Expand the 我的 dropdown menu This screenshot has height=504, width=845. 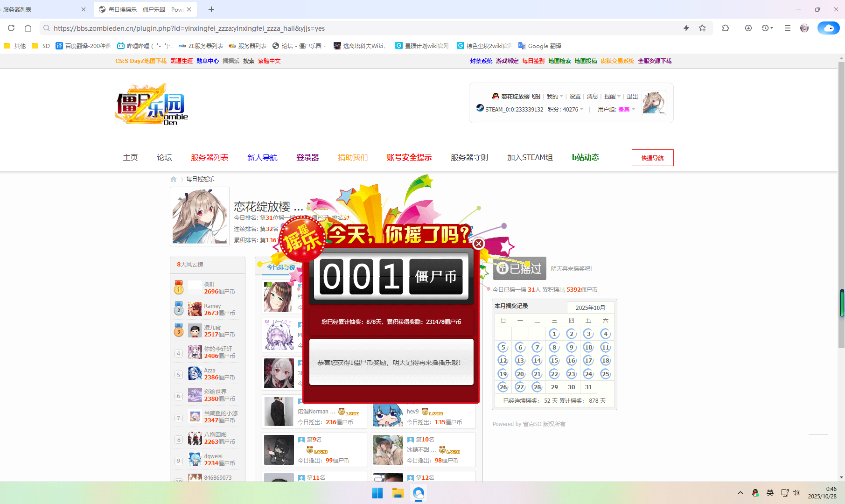pyautogui.click(x=555, y=97)
